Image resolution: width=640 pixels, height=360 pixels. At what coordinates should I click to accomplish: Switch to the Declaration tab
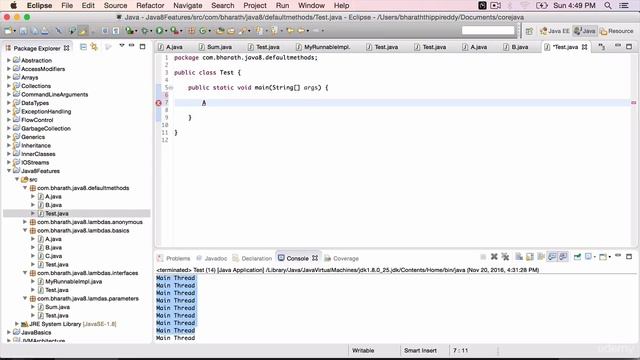click(x=252, y=258)
